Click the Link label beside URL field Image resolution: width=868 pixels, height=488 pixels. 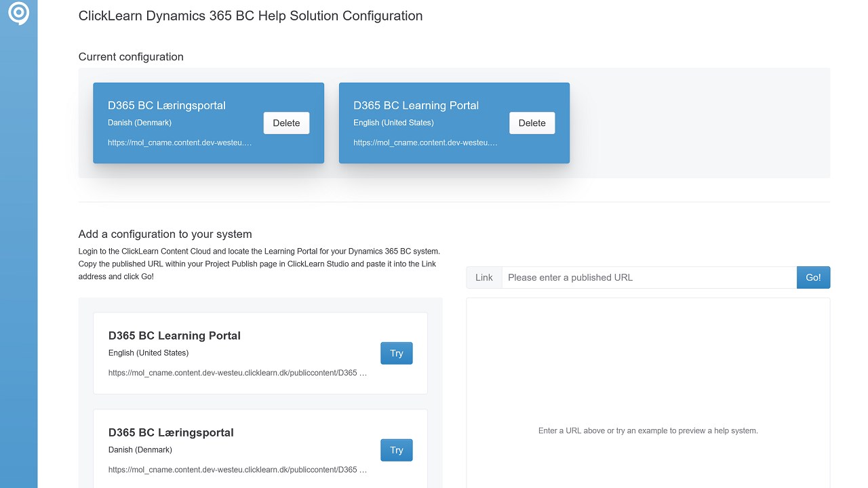point(484,277)
